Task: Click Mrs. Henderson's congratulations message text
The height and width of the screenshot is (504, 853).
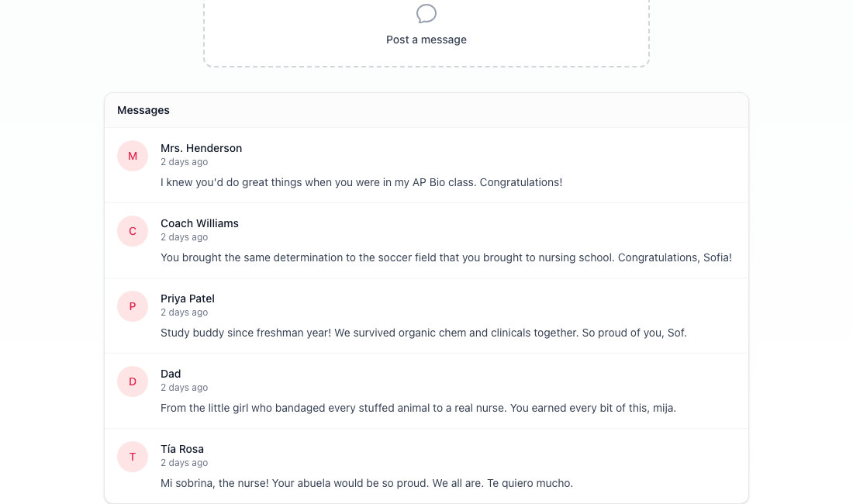Action: click(361, 182)
